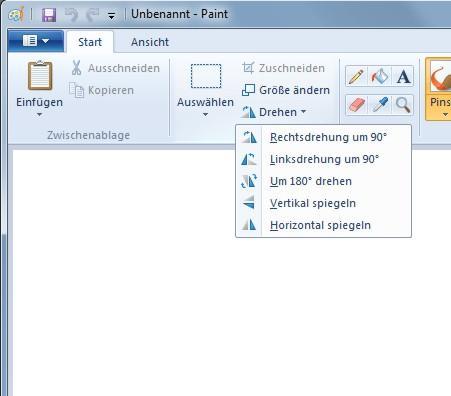Select the Pencil tool
Viewport: 451px width, 396px height.
(x=356, y=76)
